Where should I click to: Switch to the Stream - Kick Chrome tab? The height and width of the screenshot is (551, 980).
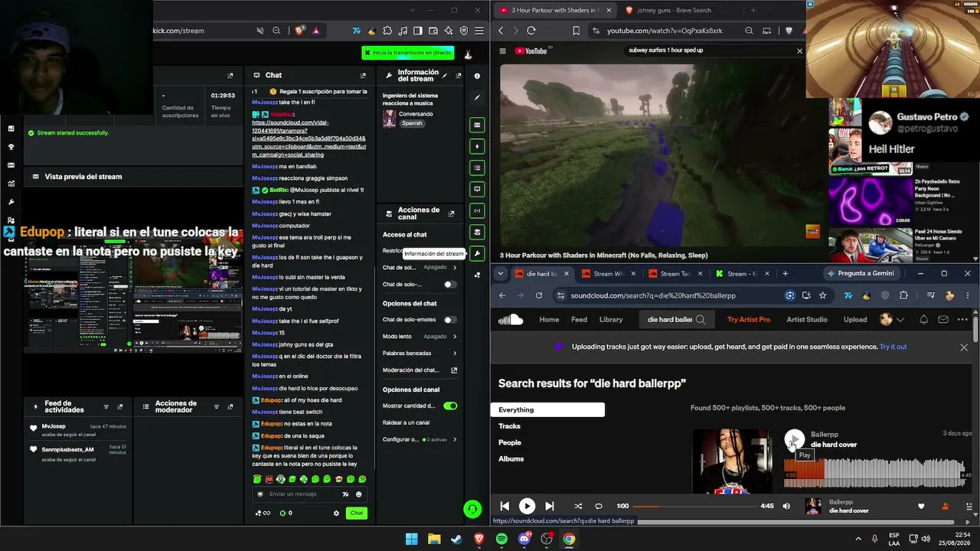point(743,273)
